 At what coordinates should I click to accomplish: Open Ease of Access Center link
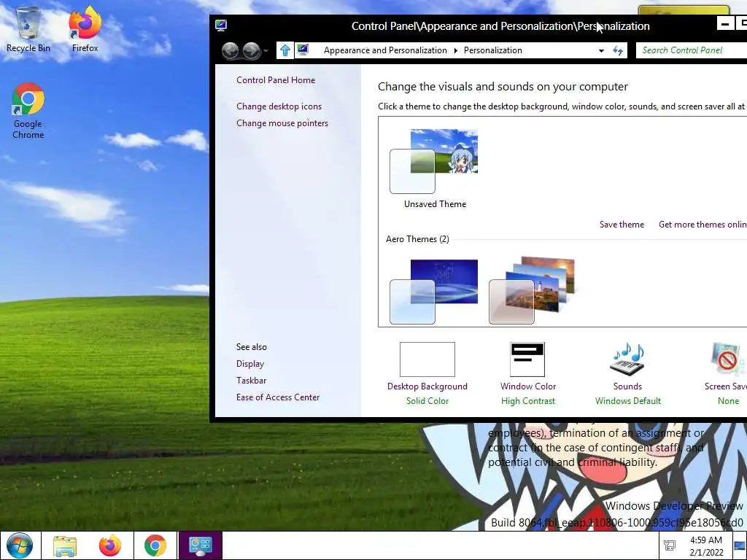coord(278,397)
